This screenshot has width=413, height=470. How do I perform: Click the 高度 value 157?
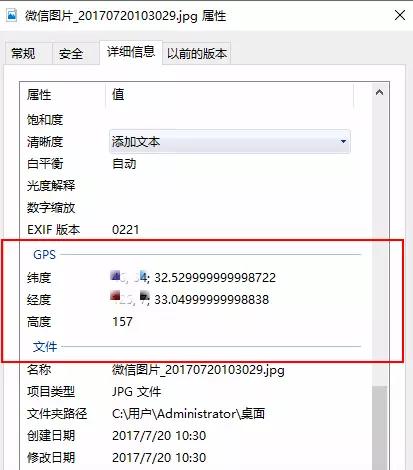[x=122, y=322]
